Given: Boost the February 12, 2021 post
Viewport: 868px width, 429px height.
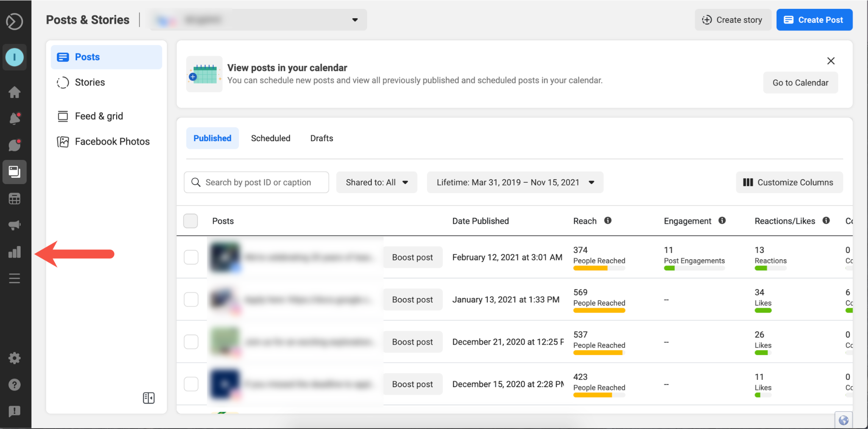Looking at the screenshot, I should click(412, 257).
